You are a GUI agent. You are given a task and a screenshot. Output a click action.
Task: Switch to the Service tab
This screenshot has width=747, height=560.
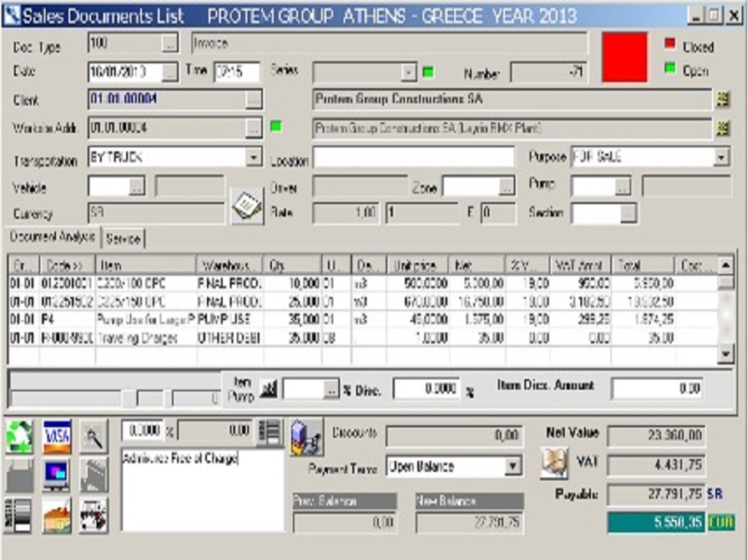click(123, 239)
